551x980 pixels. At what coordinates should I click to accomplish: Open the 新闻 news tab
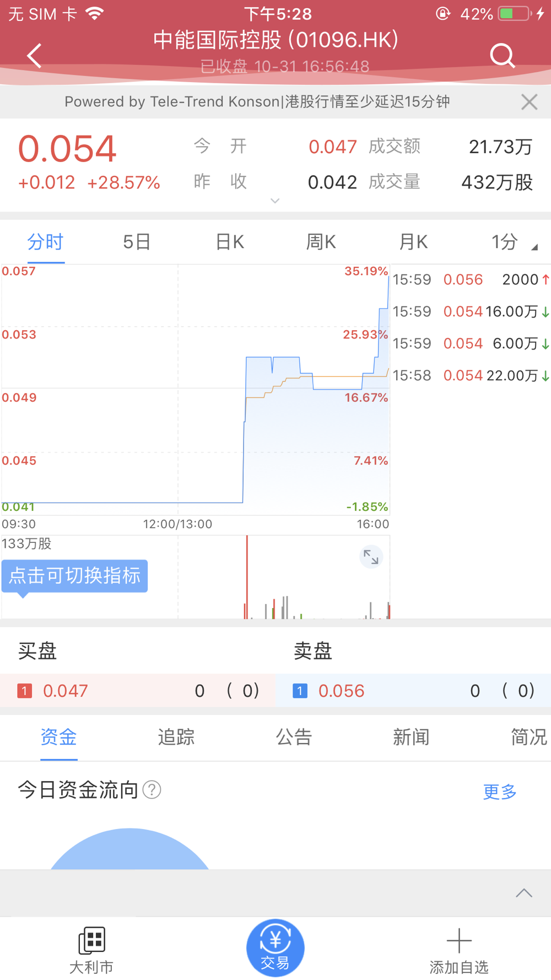click(411, 737)
